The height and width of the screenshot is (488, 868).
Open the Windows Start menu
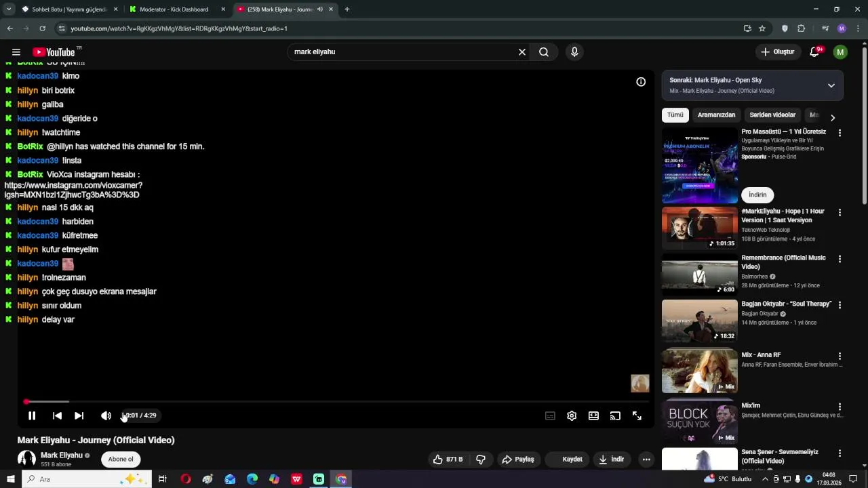[10, 479]
